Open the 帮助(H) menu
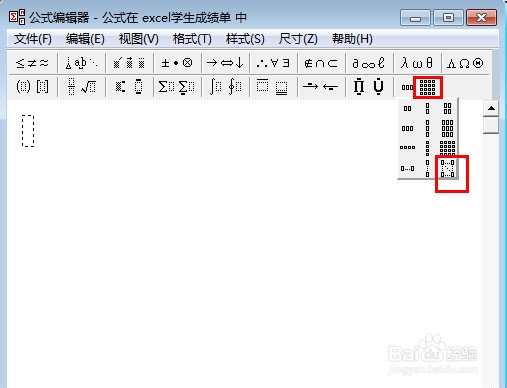Screen dimensions: 507x388 coord(352,39)
